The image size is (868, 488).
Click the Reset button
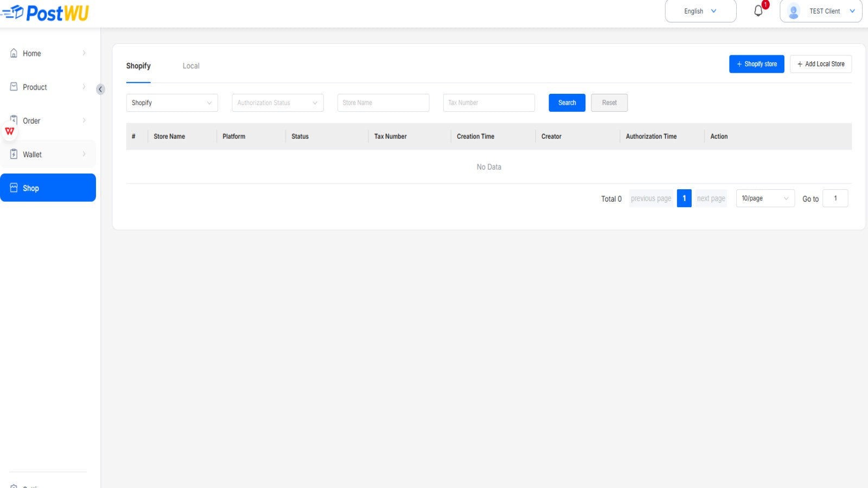(x=609, y=102)
